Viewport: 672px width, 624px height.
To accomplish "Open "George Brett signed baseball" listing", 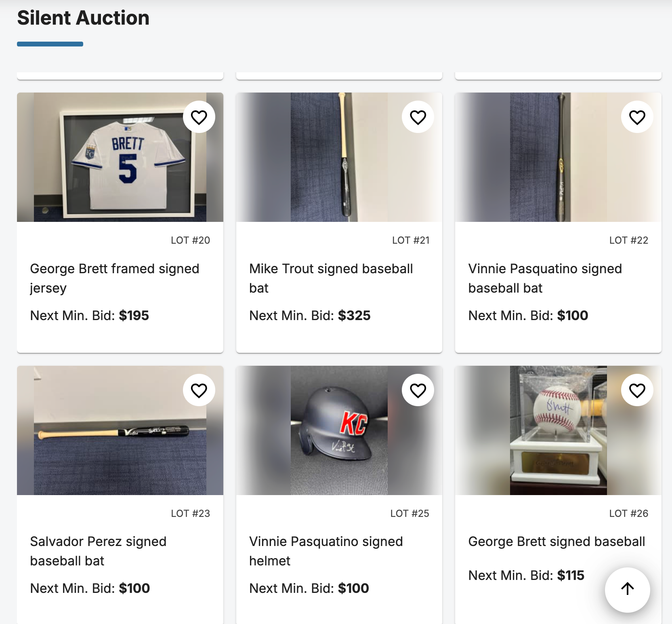I will [x=556, y=542].
